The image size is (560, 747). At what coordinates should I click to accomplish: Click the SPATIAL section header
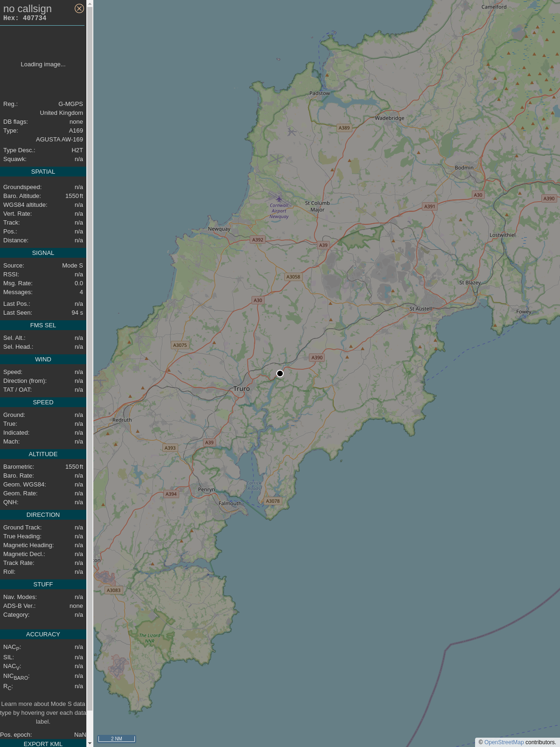[x=43, y=172]
